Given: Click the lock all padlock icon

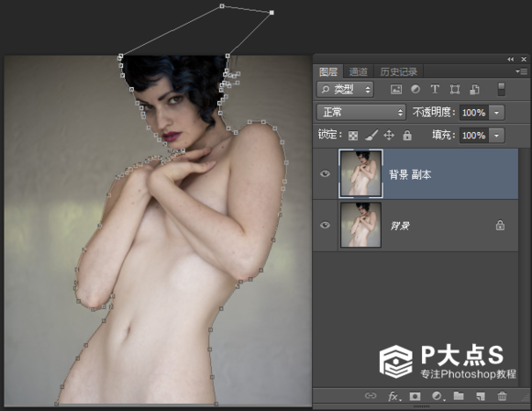Looking at the screenshot, I should (407, 135).
